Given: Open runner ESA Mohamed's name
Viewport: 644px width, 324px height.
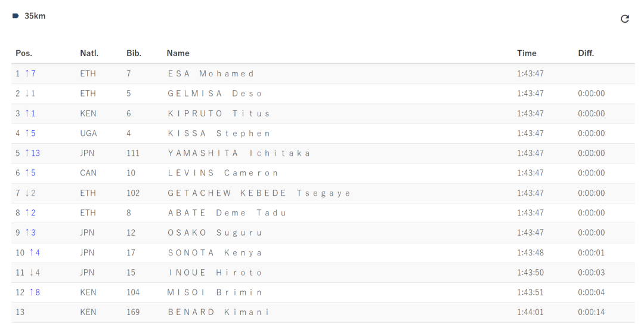Looking at the screenshot, I should click(x=210, y=73).
